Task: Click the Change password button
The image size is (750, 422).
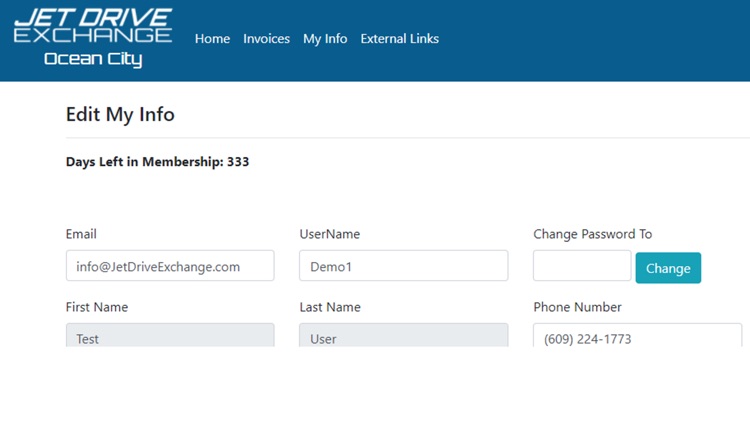Action: coord(667,268)
